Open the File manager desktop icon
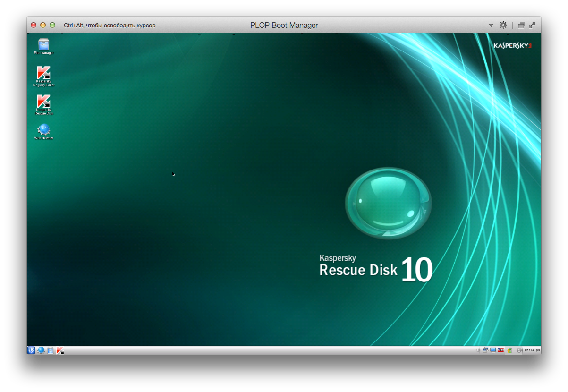 click(44, 46)
